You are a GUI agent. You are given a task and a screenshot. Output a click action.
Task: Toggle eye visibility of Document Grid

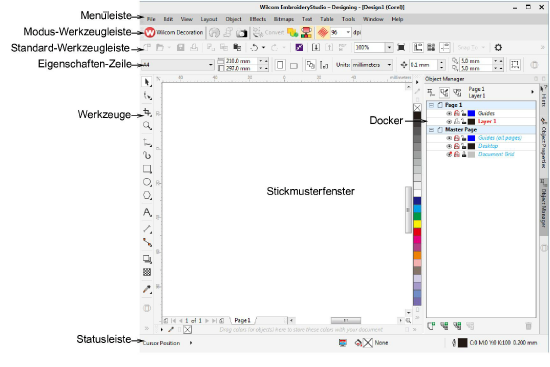tap(449, 154)
